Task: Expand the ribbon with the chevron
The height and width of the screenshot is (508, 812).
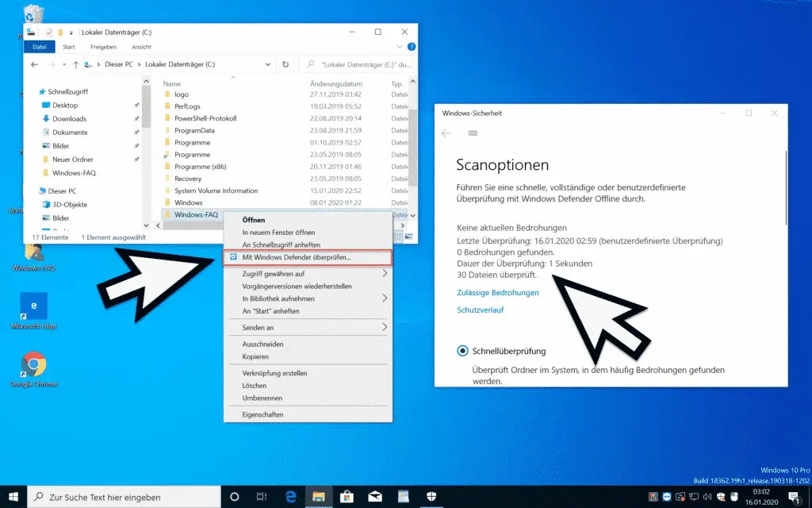Action: (x=400, y=47)
